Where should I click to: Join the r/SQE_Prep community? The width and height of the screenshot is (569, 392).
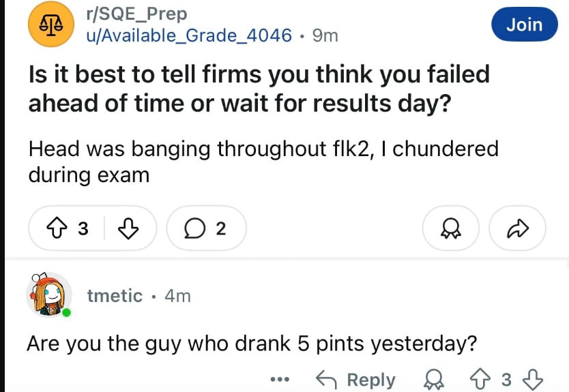[524, 25]
